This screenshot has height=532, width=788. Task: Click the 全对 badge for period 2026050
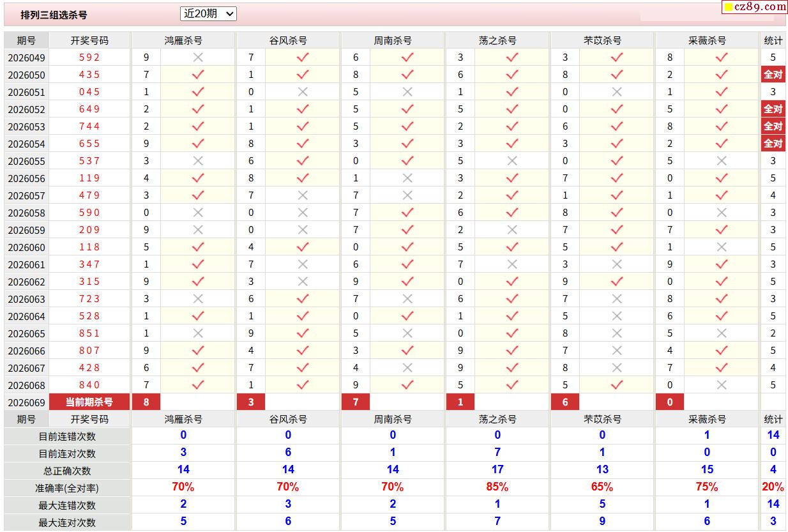coord(773,75)
